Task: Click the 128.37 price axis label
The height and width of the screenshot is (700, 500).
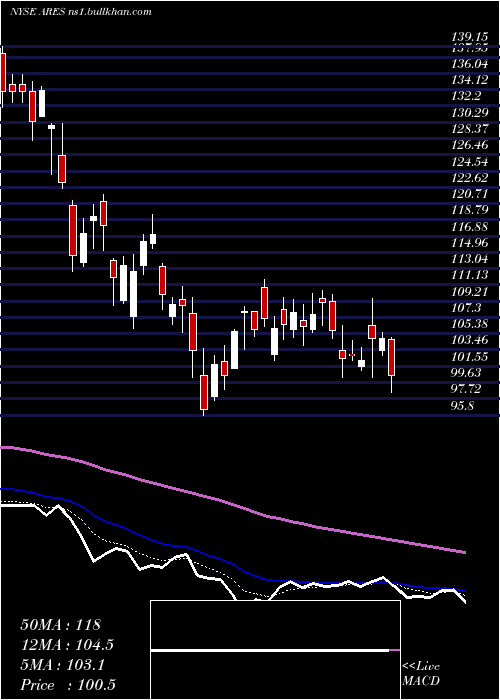Action: click(x=469, y=129)
